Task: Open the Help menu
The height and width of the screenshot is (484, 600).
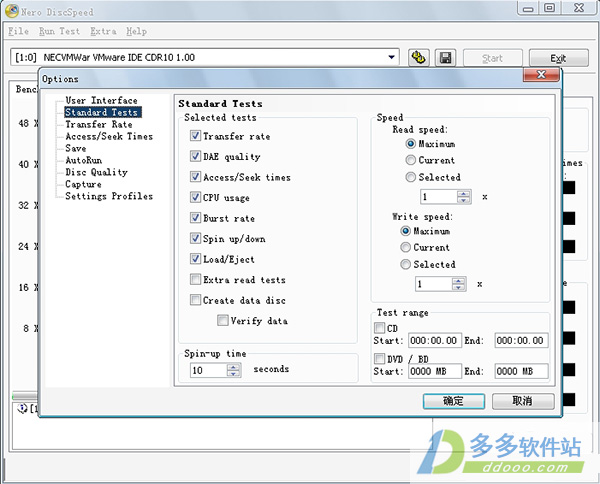Action: pos(136,31)
